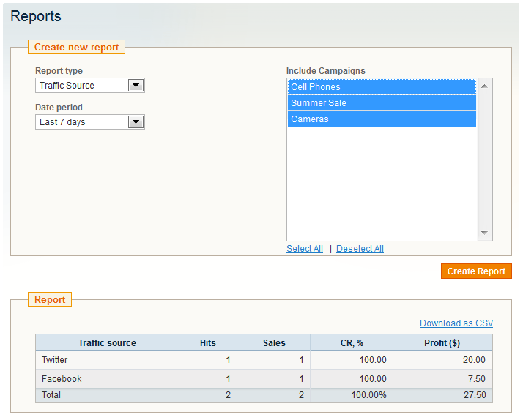Viewport: 523px width, 420px height.
Task: Click the campaigns list scroll up arrow
Action: [485, 86]
